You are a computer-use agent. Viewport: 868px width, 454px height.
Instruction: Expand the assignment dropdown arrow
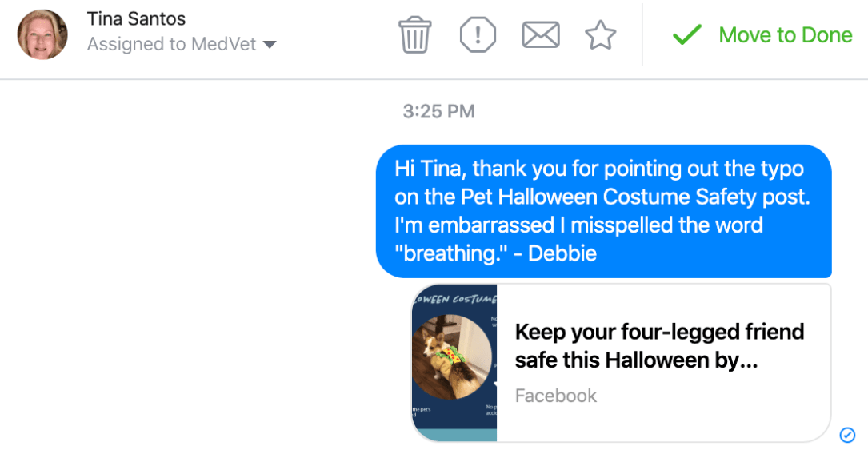270,45
